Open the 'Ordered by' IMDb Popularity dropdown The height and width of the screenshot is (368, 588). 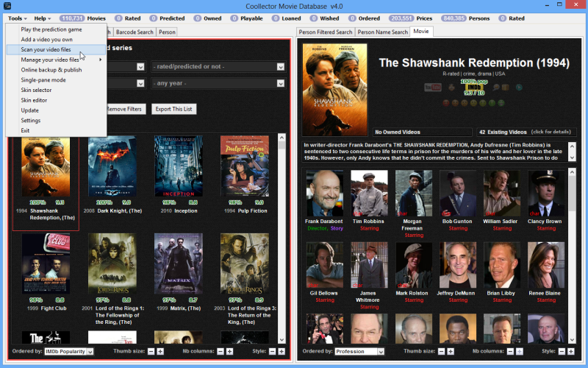coord(90,352)
